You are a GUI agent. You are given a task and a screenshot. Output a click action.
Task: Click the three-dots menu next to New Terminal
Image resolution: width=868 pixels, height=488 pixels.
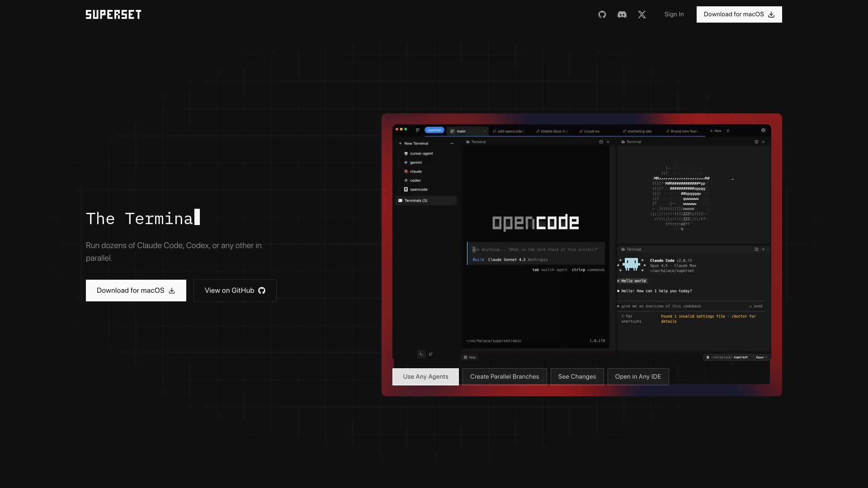pyautogui.click(x=452, y=144)
